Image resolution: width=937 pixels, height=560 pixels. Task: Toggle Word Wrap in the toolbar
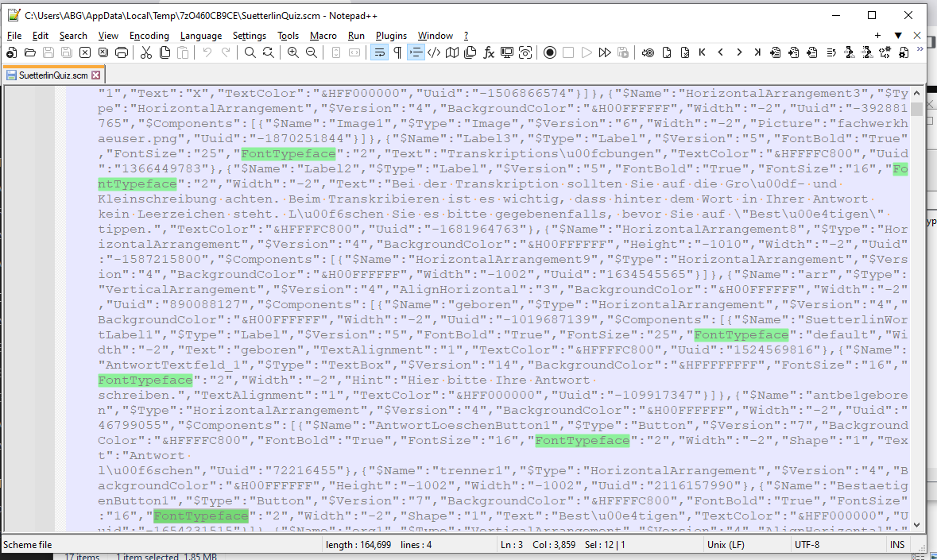[x=379, y=52]
